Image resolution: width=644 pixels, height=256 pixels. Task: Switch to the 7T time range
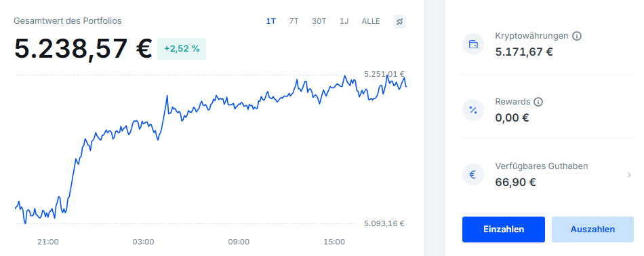coord(294,22)
